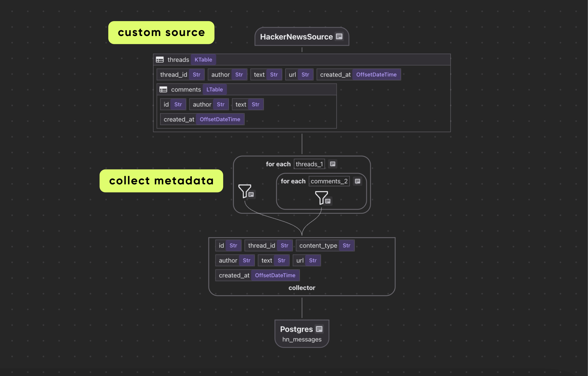Screen dimensions: 588x376
Task: Open the notes icon next to comments_2 loop
Action: pos(357,181)
